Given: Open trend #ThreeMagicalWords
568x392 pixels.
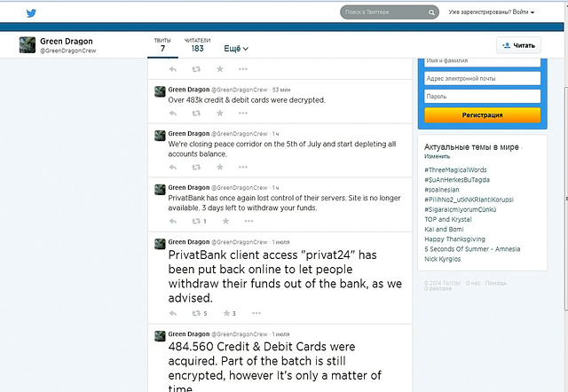Looking at the screenshot, I should pos(455,169).
